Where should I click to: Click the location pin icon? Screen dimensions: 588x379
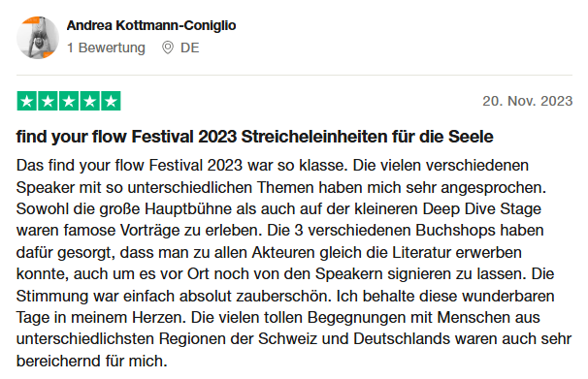coord(168,47)
